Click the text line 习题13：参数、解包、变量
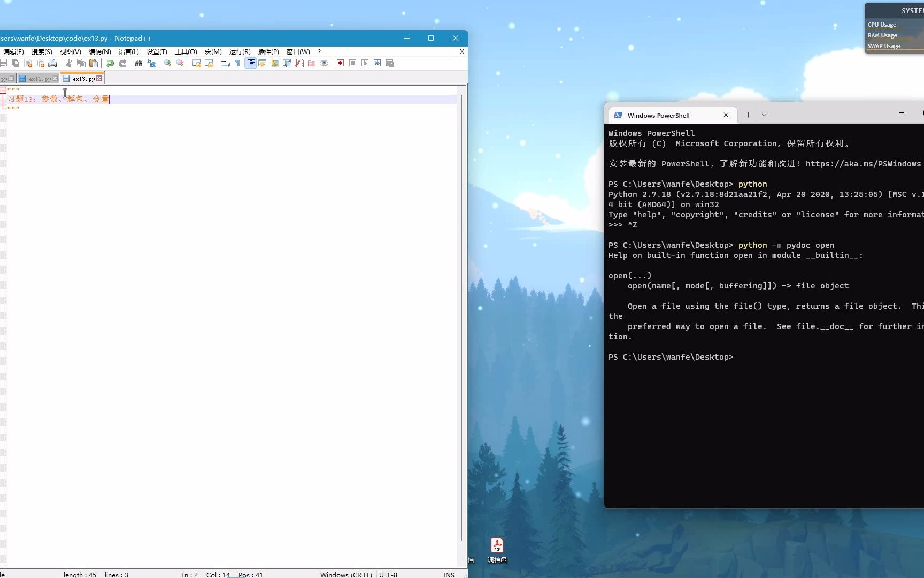This screenshot has height=578, width=924. (58, 99)
